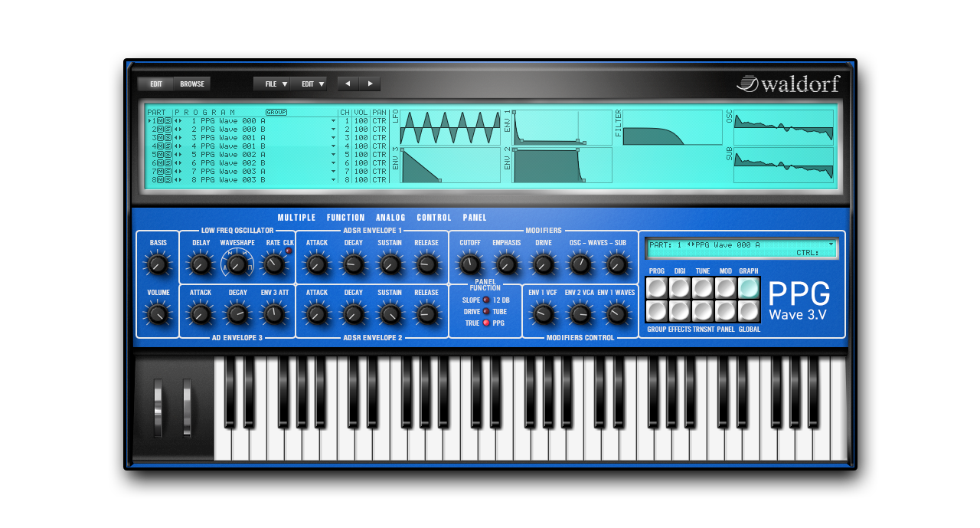980x528 pixels.
Task: Show the EFFECTS panel page
Action: point(680,311)
